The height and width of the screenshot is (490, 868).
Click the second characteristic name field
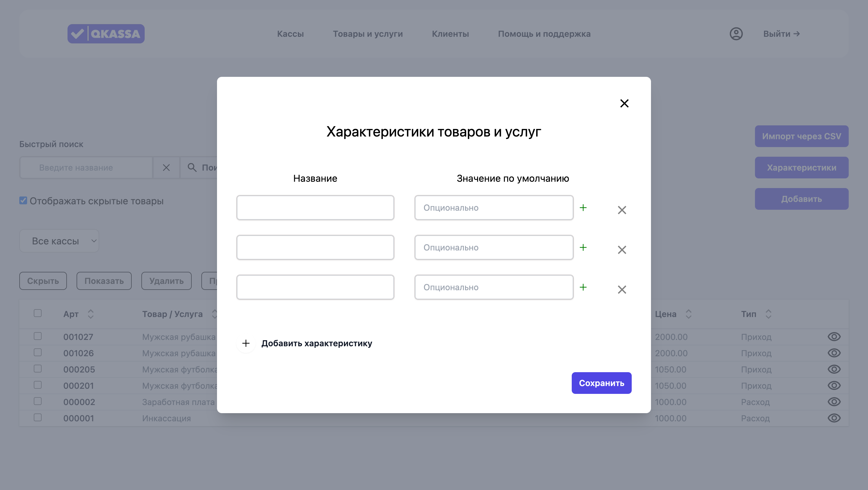[315, 247]
